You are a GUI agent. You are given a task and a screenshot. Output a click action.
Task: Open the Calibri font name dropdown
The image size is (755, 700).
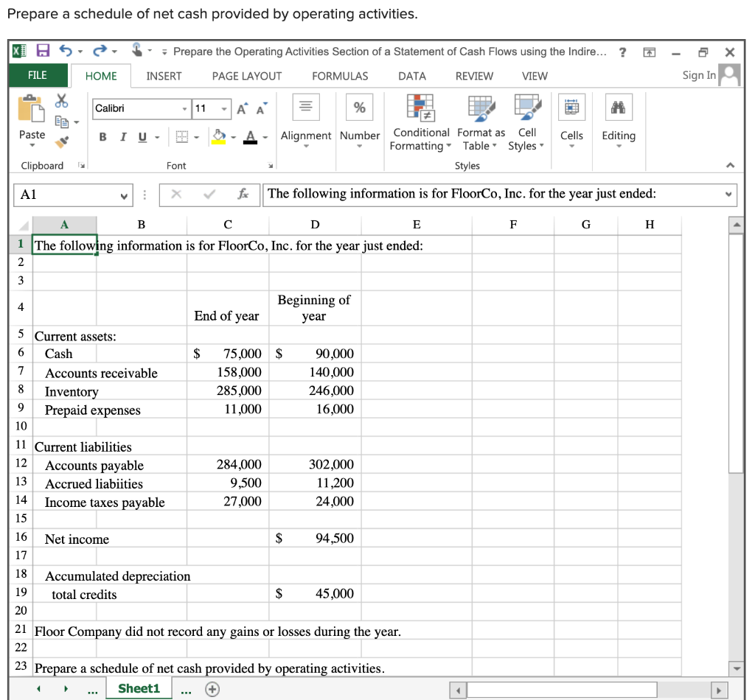point(184,109)
